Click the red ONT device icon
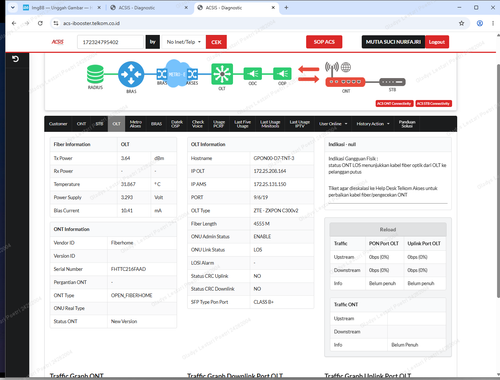500x380 pixels. pos(345,82)
